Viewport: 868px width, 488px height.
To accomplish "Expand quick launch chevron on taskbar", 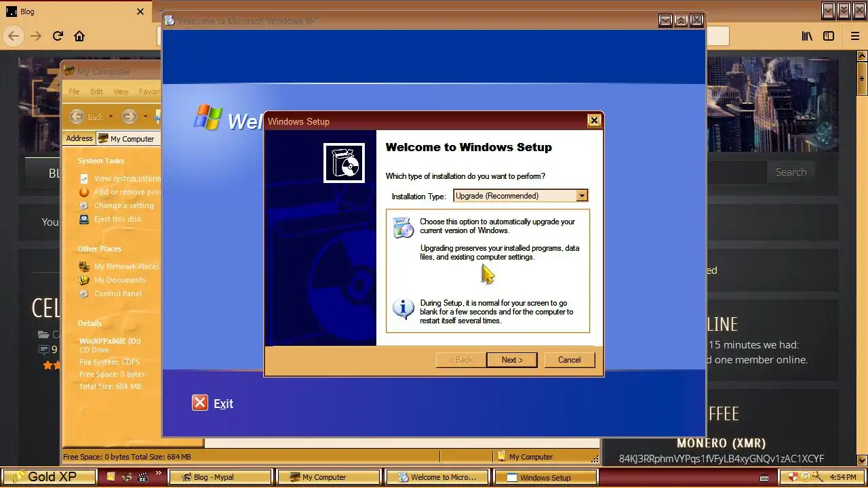I will click(x=159, y=473).
